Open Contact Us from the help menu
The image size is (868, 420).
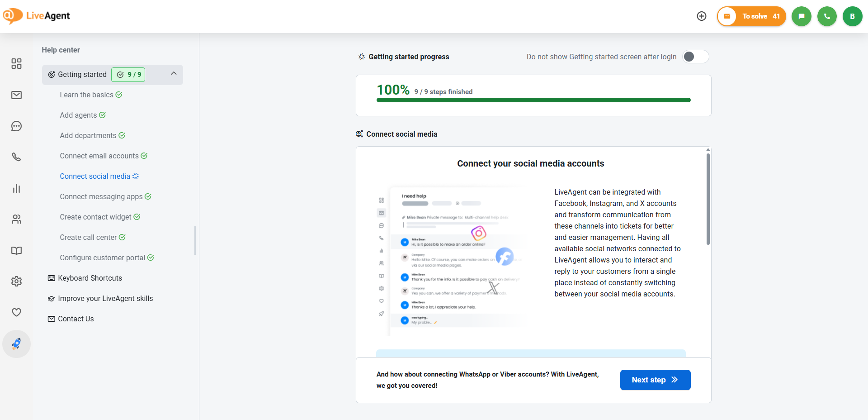75,319
